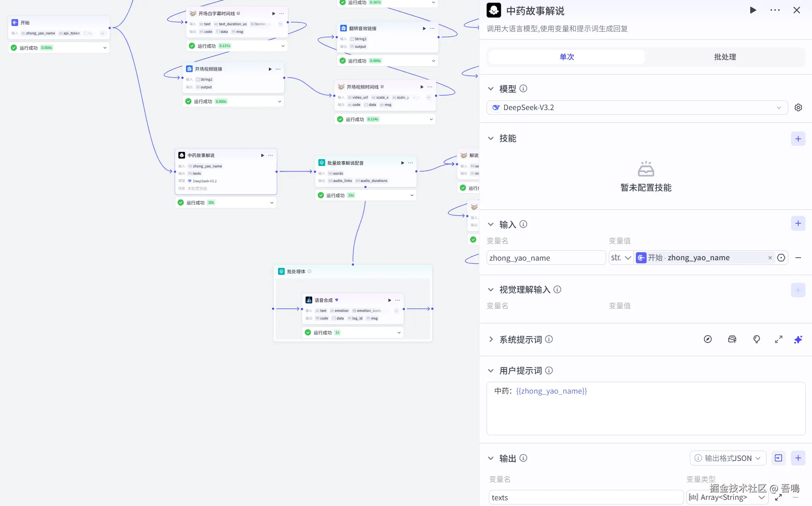Expand 运行成功 20s result under 中药故事解说
Viewport: 812px width, 506px height.
coord(272,203)
